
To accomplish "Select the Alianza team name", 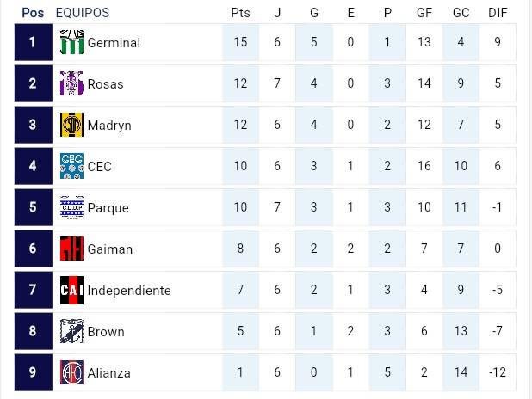I will tap(109, 373).
